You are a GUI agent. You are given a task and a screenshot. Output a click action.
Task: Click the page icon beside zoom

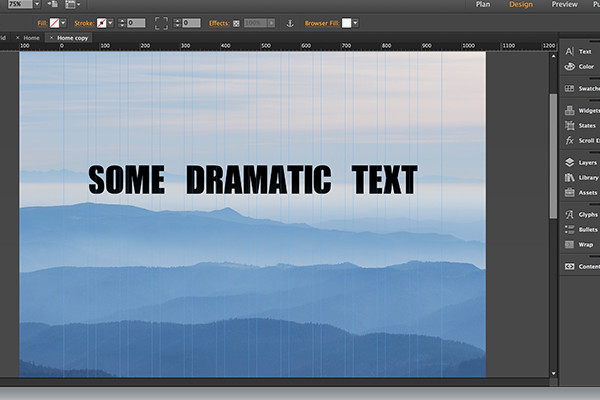tap(52, 4)
